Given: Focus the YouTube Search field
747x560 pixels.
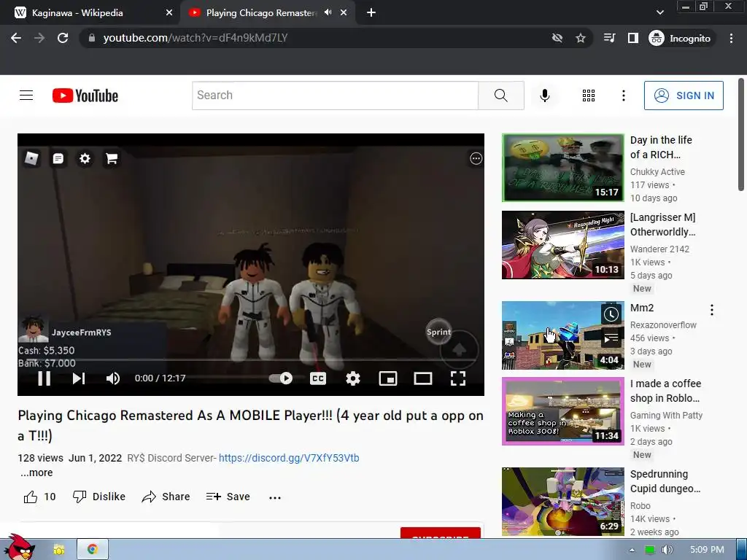Looking at the screenshot, I should (335, 96).
